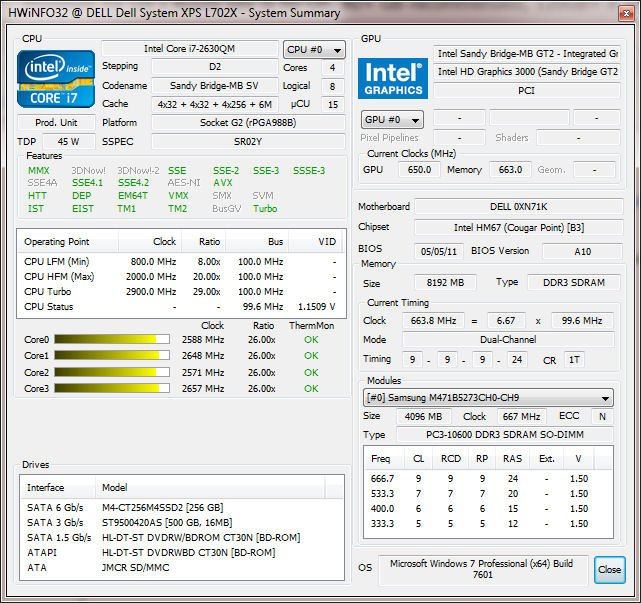Click the CPU HFM (Max) row
The image size is (641, 603).
(x=181, y=277)
